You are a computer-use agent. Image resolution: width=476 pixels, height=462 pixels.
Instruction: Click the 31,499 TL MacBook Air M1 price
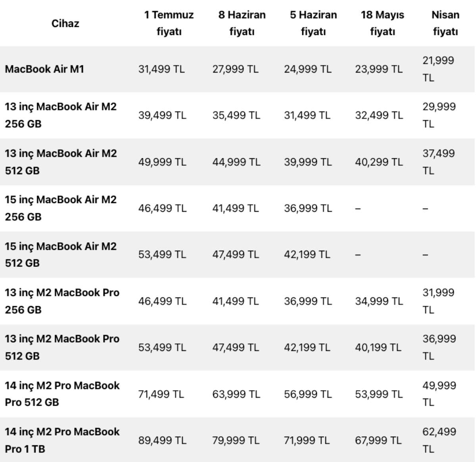coord(161,69)
